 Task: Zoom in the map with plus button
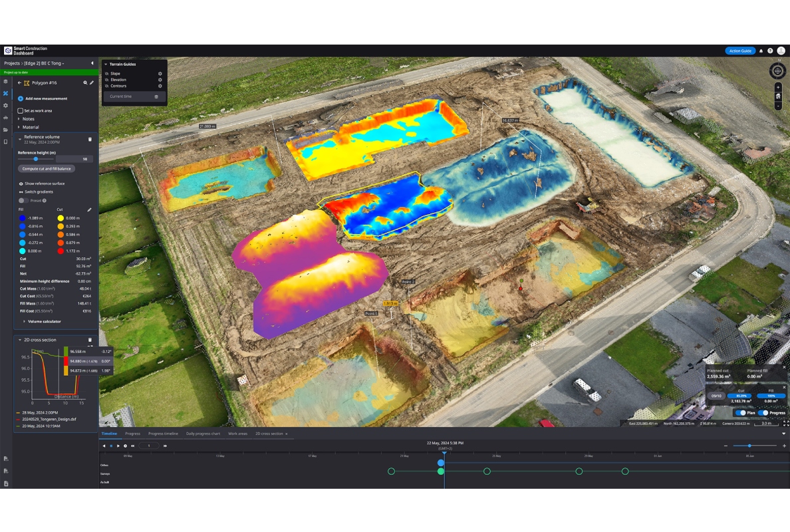[778, 87]
